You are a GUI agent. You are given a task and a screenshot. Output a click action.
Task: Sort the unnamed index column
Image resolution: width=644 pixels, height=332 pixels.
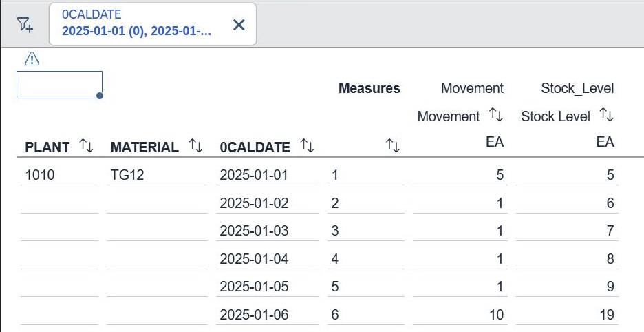point(393,145)
